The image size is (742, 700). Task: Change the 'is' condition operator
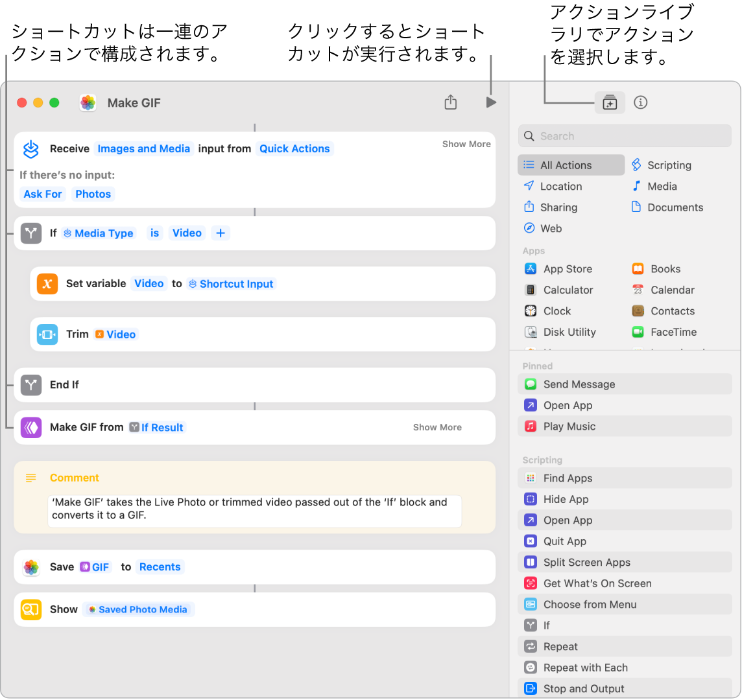point(154,233)
